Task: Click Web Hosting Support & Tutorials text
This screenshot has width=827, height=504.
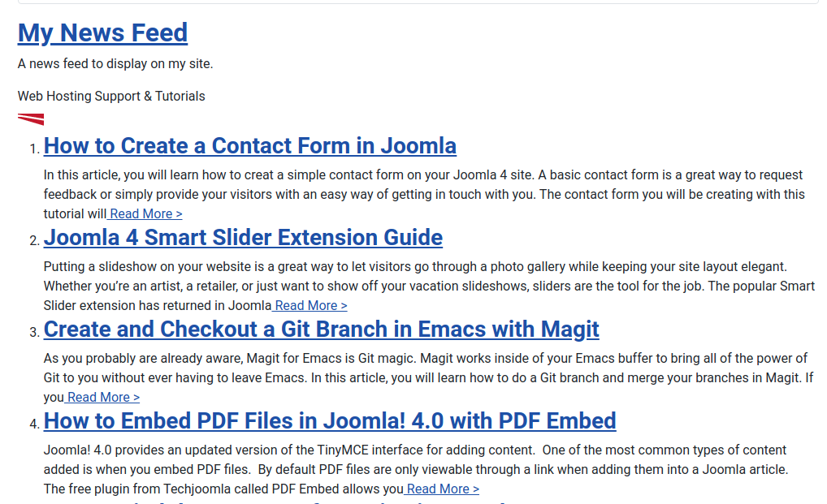Action: point(111,97)
